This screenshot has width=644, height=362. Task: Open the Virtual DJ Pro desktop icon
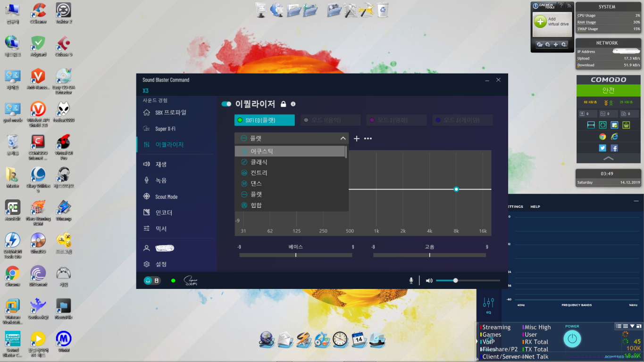[x=64, y=147]
